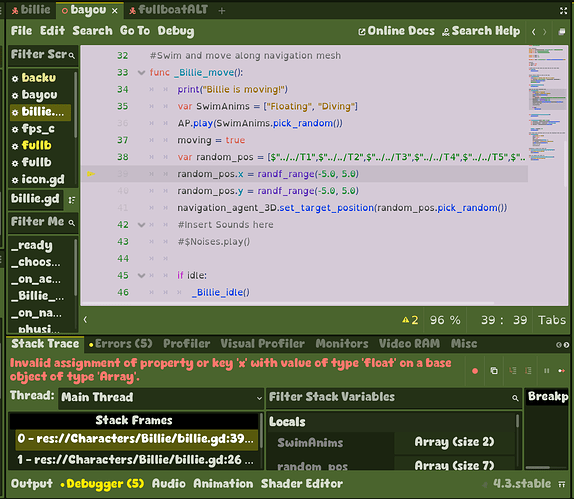
Task: Click the Step Into debugger icon
Action: click(512, 371)
